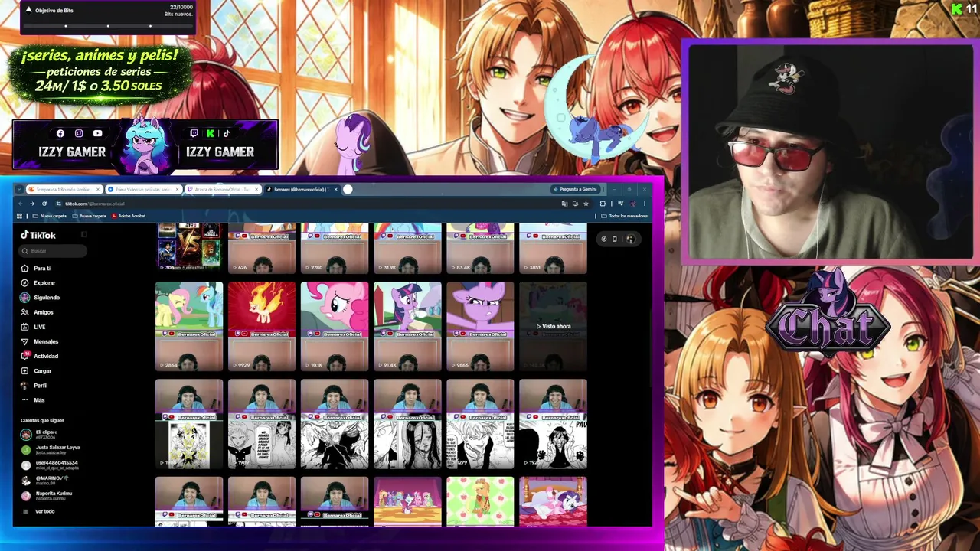Click the TikTok Buscar search field
The height and width of the screenshot is (551, 980).
click(54, 251)
